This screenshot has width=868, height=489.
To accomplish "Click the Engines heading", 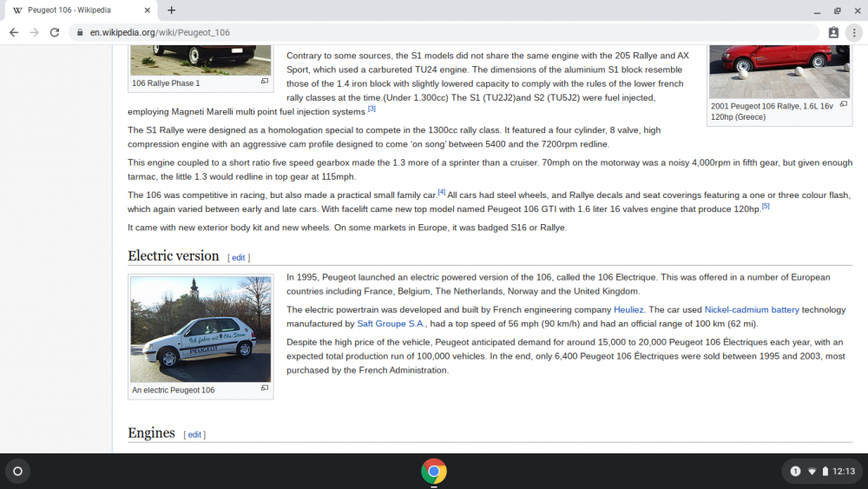I will pos(151,433).
